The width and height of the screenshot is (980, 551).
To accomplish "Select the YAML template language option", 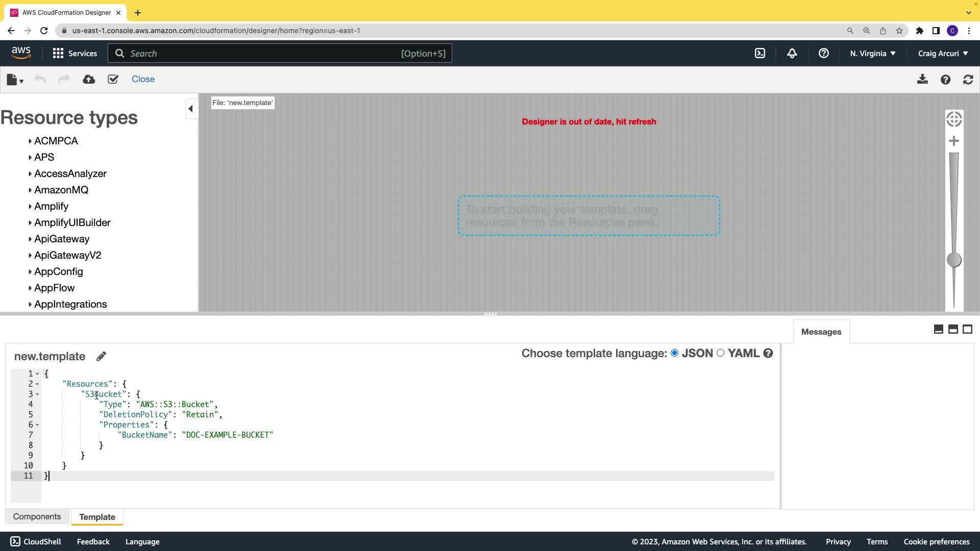I will click(720, 353).
